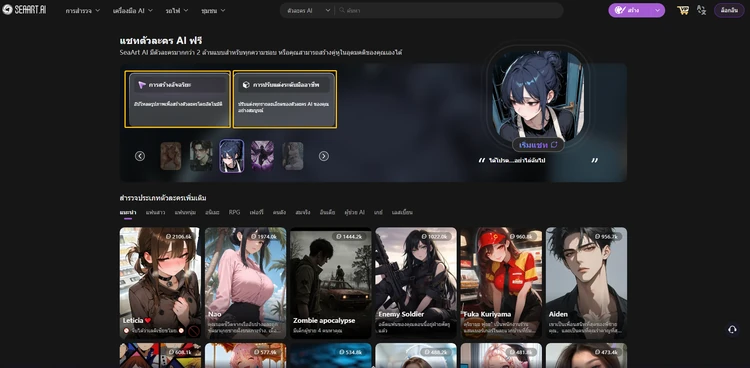Show next characters with the right carousel arrow

[x=324, y=156]
